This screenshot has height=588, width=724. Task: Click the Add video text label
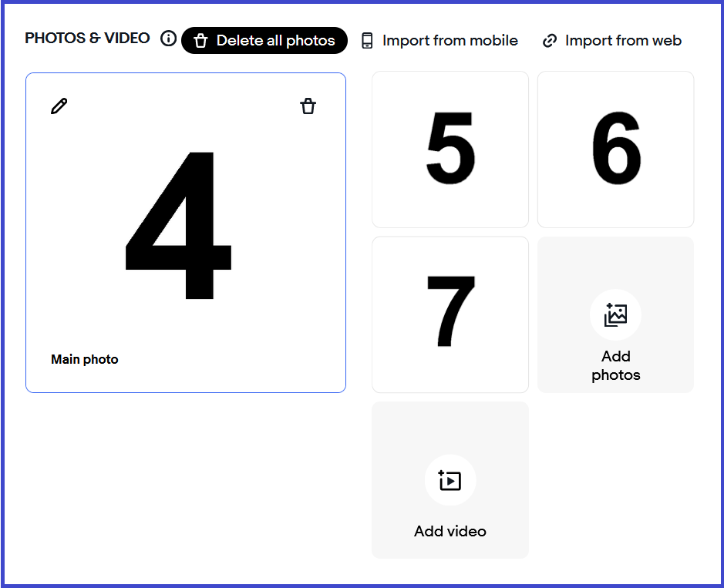450,531
